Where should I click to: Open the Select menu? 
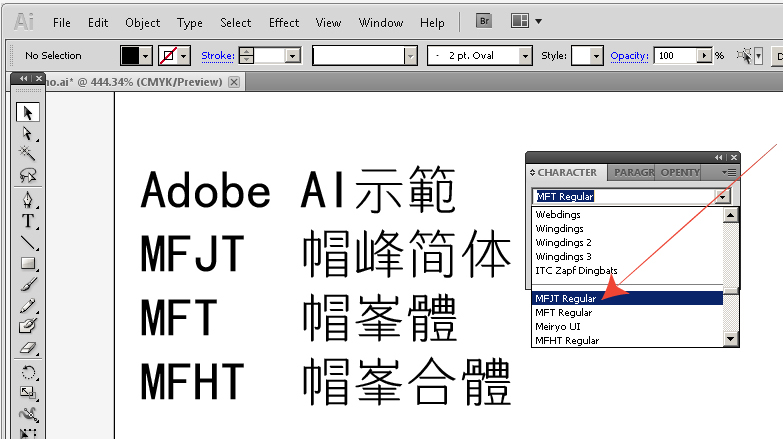(x=235, y=23)
